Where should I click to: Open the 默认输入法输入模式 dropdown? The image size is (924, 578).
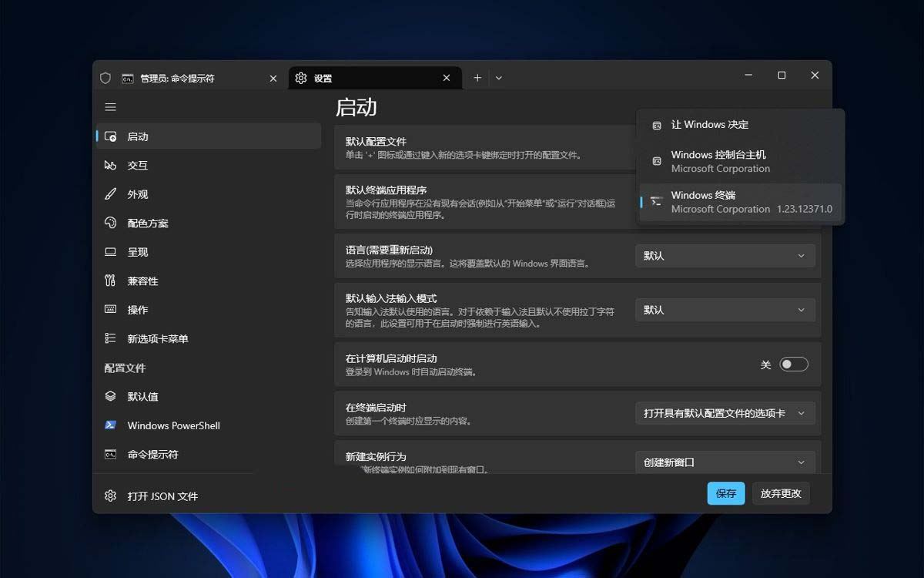725,310
